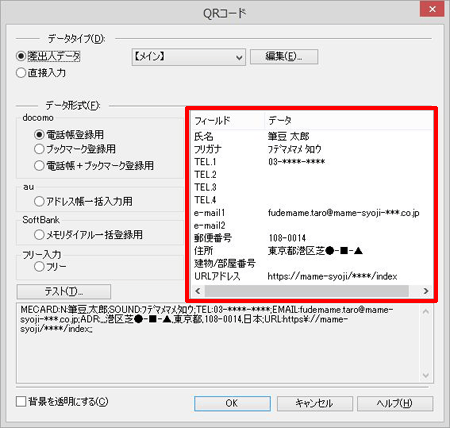This screenshot has width=470, height=428.
Task: Select SoftBank メモリダイアル一括登録用 option
Action: point(39,235)
